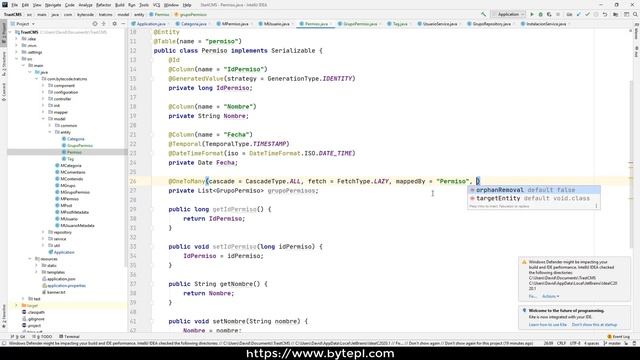Open the Terminal tool window
Screen dimensions: 640x360
(69, 336)
